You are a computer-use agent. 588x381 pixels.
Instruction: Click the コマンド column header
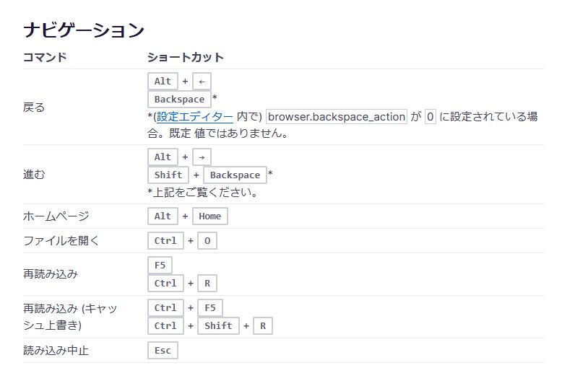(45, 57)
